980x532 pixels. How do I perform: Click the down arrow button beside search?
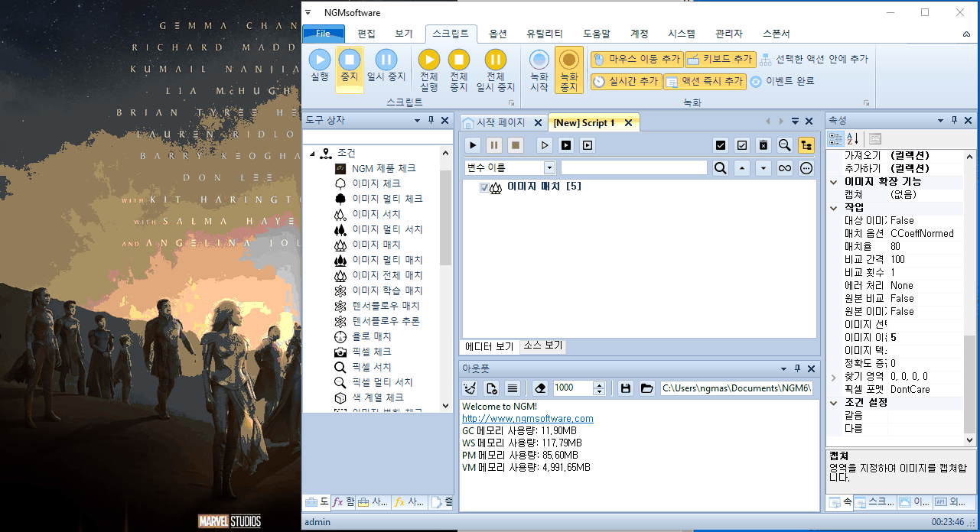pos(763,168)
